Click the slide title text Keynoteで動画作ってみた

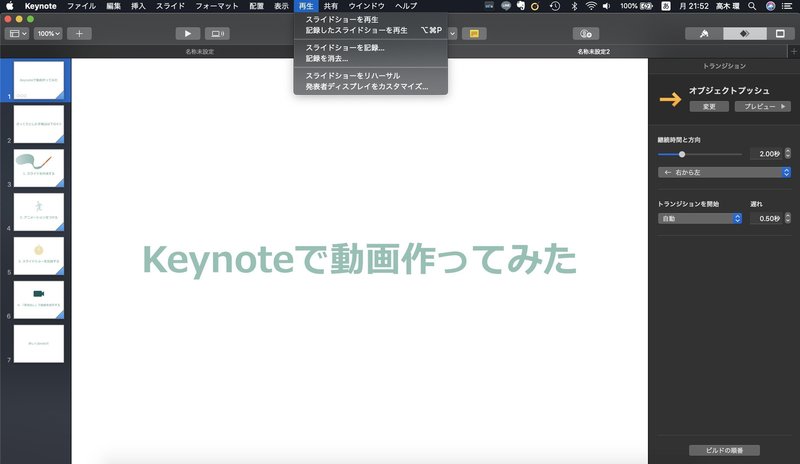point(360,259)
